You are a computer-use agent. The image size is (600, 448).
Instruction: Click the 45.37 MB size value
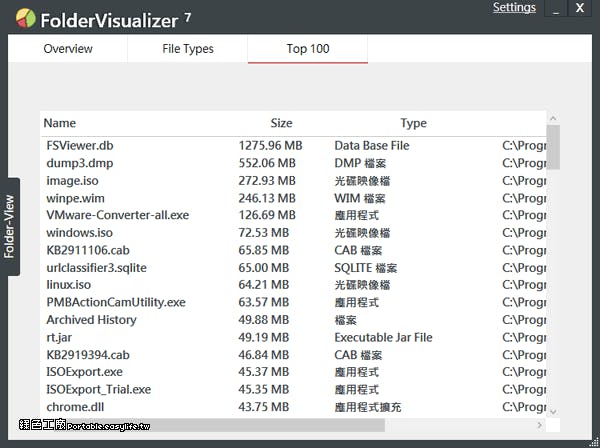point(264,372)
